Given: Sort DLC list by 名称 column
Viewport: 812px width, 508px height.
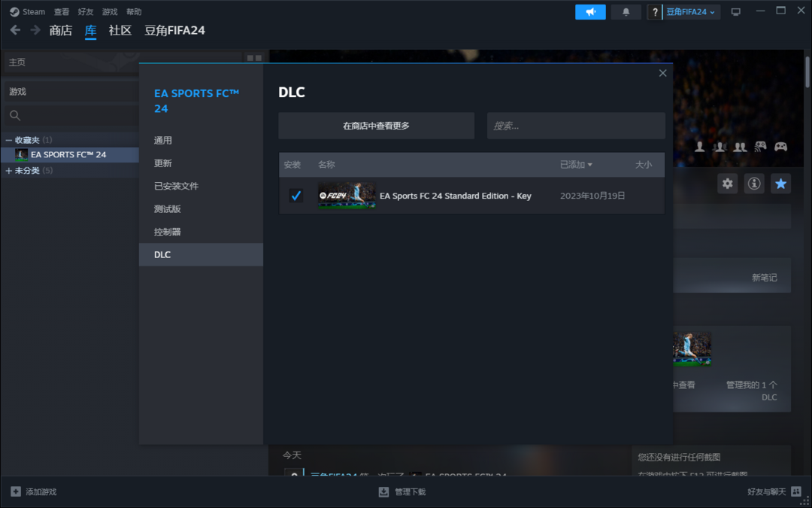Looking at the screenshot, I should point(326,165).
